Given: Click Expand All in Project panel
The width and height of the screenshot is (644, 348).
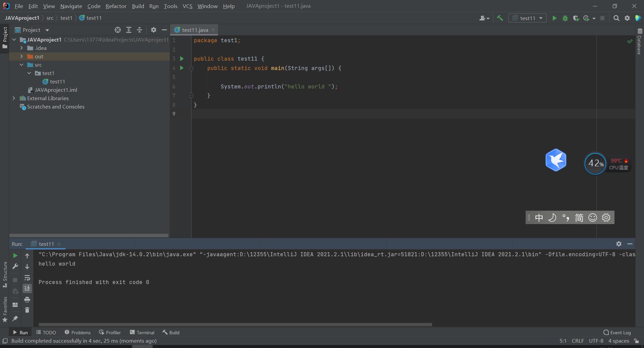Looking at the screenshot, I should point(129,30).
